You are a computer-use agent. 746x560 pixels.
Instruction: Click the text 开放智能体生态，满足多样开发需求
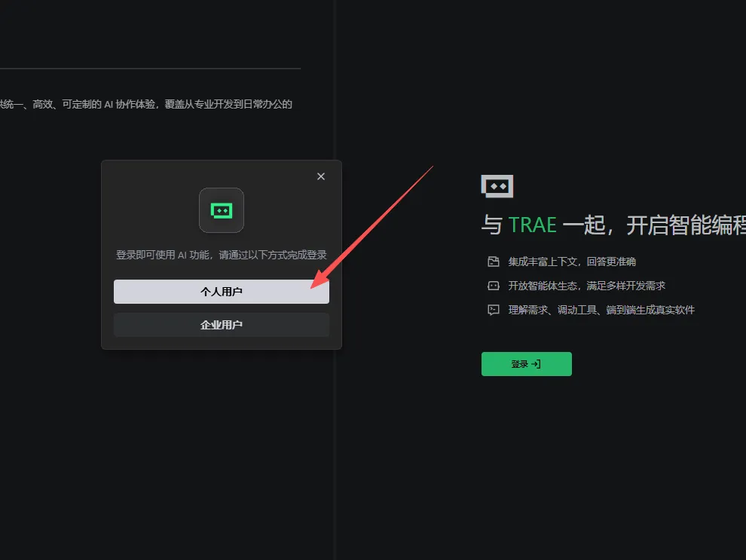coord(586,286)
